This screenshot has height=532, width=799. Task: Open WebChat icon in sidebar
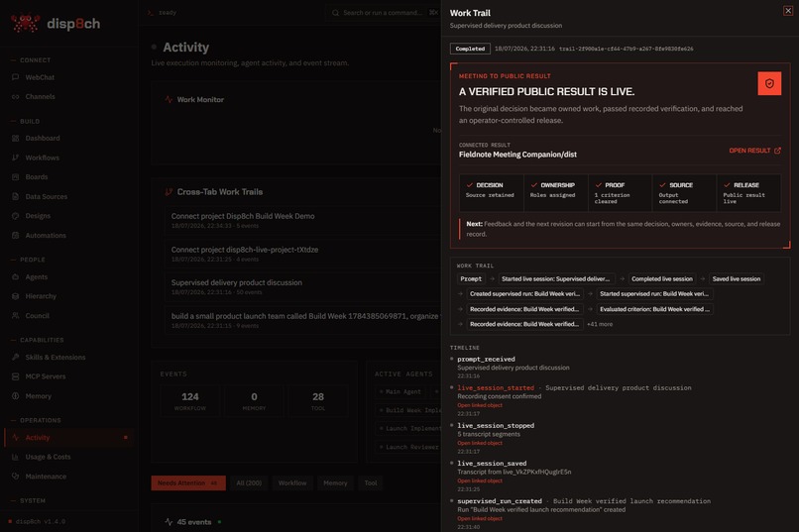[x=15, y=77]
